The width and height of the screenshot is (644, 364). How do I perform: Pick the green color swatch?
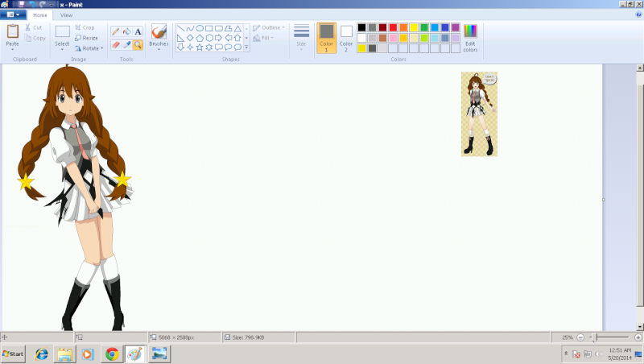point(424,27)
